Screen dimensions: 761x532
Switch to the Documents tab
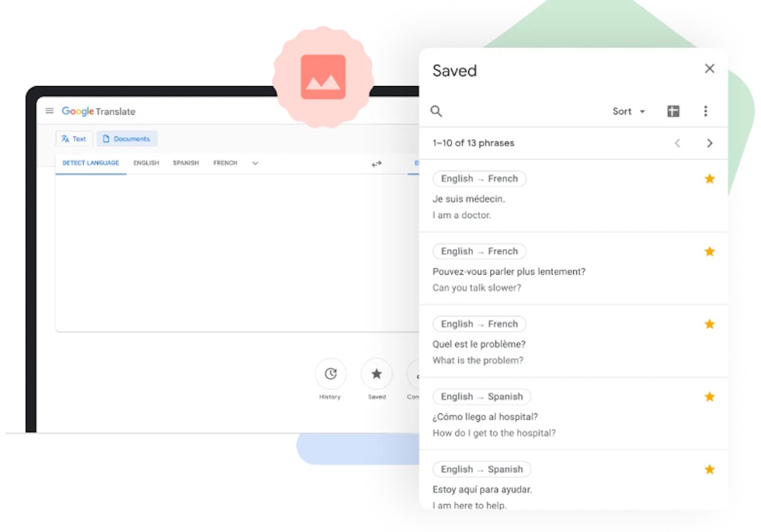(126, 139)
